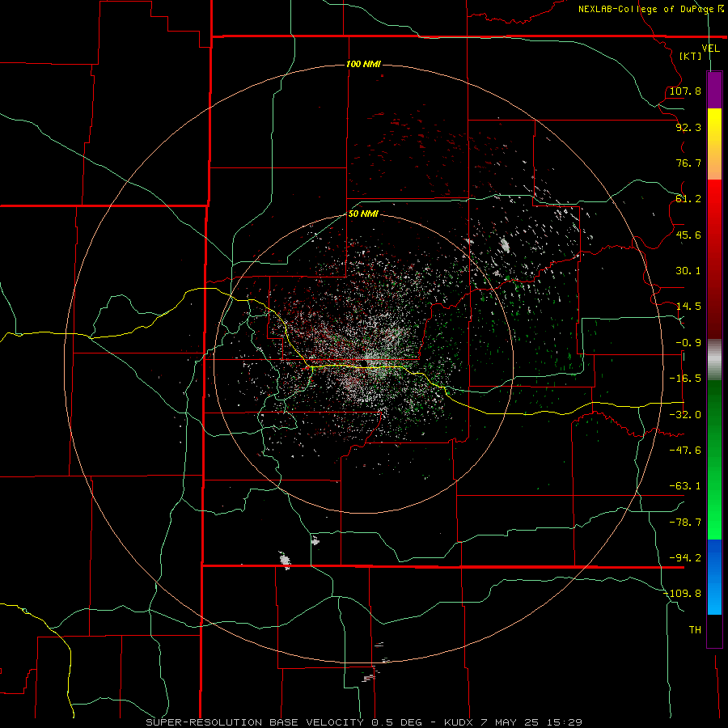Select the VEL legend title
Viewport: 728px width, 728px height.
click(x=710, y=49)
